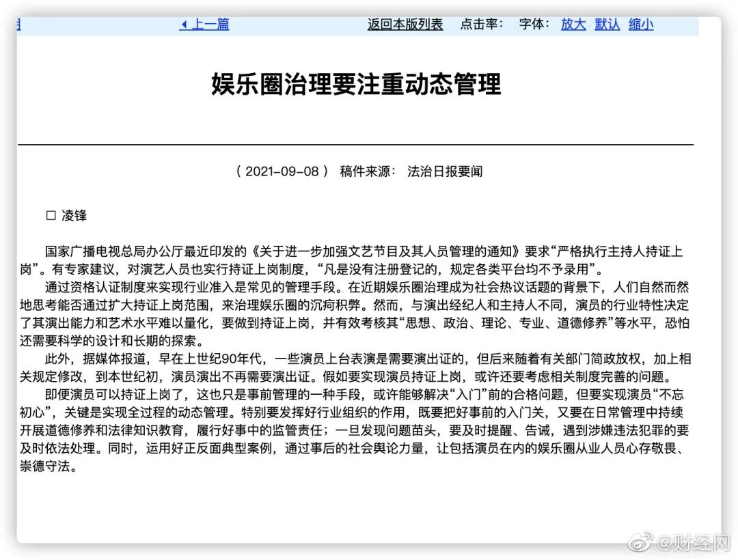Viewport: 738px width, 560px height.
Task: Shrink the font with 缩小
Action: click(641, 25)
